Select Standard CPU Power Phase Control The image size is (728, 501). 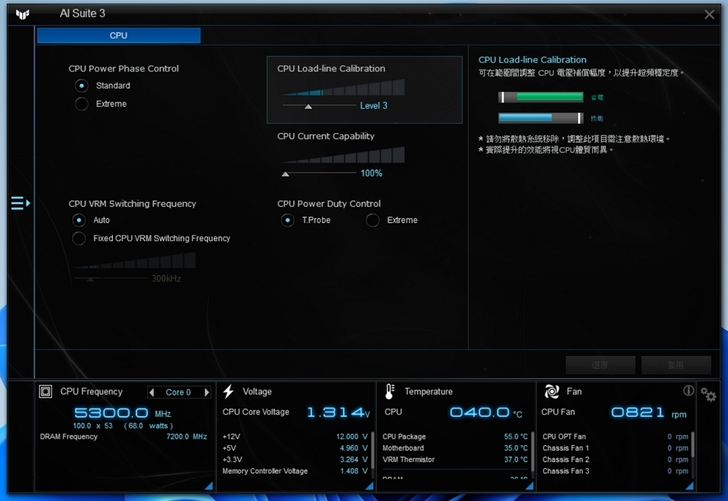[82, 86]
